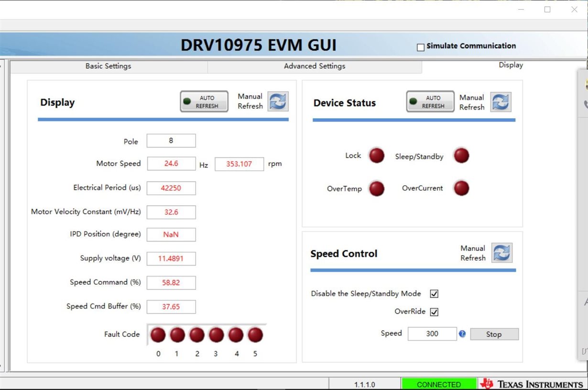
Task: Click the OverTemp status LED
Action: (x=376, y=189)
